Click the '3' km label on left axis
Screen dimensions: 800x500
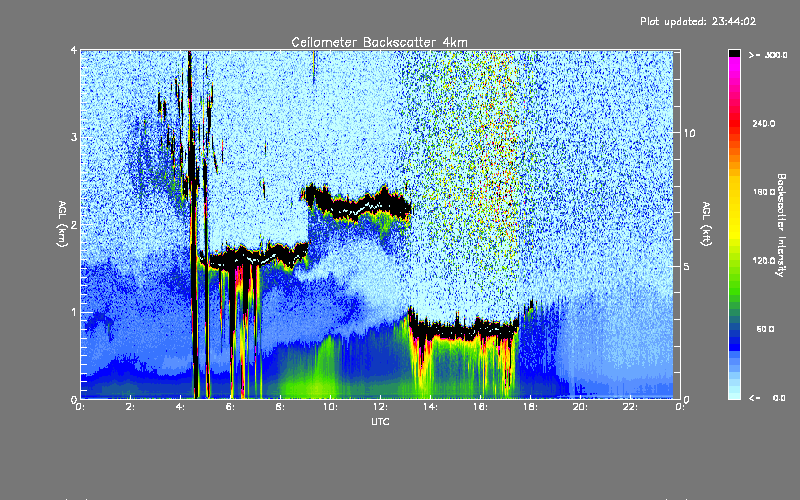coord(74,137)
